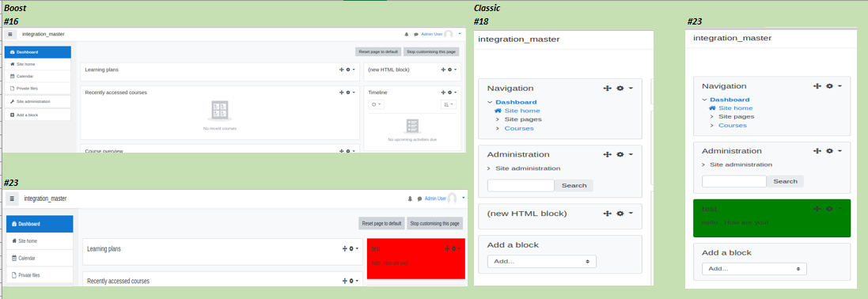Select Calendar in Boost #16 sidebar
The height and width of the screenshot is (299, 868).
click(x=38, y=77)
